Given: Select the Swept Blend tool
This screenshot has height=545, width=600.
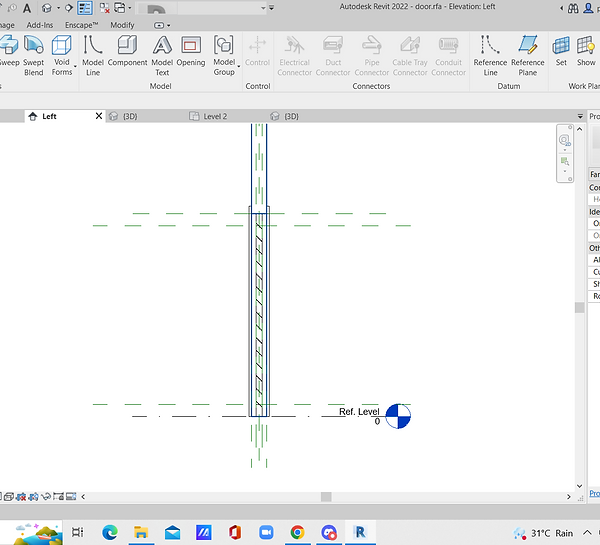Looking at the screenshot, I should point(33,55).
